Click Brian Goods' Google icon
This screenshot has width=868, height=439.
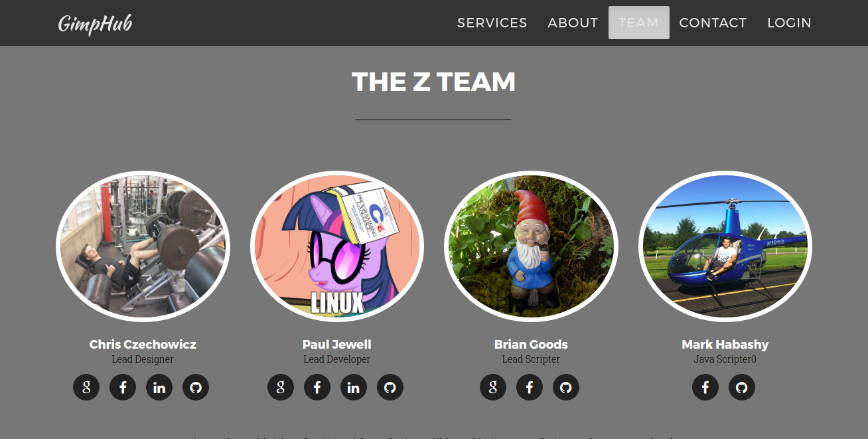point(493,387)
